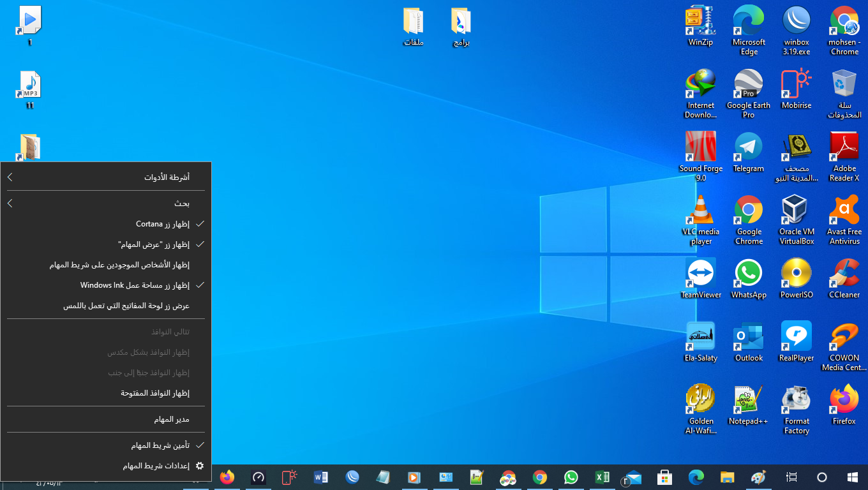Viewport: 868px width, 490px height.
Task: Open the ملفات folder on desktop
Action: click(x=414, y=27)
